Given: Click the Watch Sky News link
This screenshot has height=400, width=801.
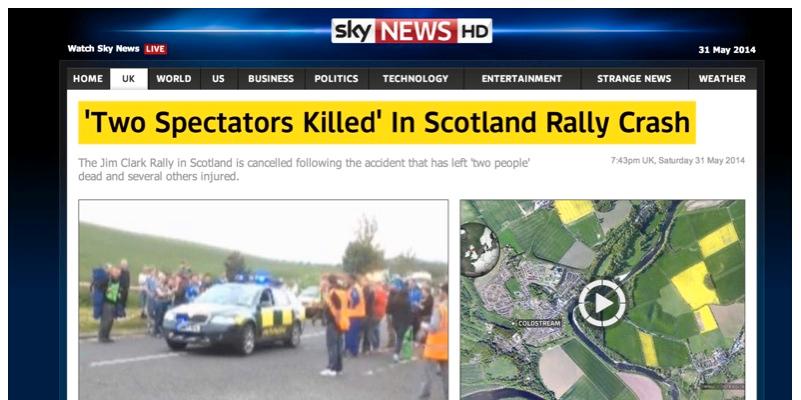Looking at the screenshot, I should click(x=103, y=49).
